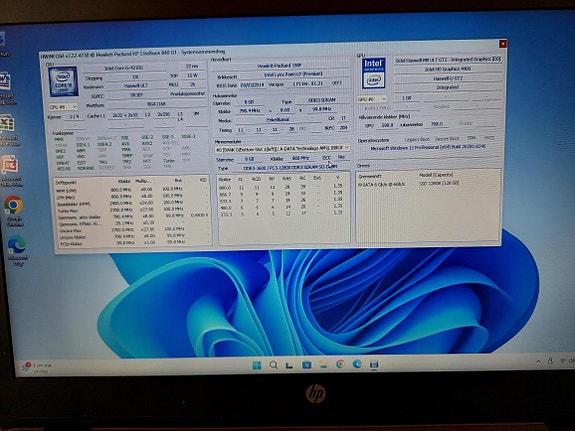Open the GPU #0 selector dropdown
The height and width of the screenshot is (431, 575).
pos(372,99)
